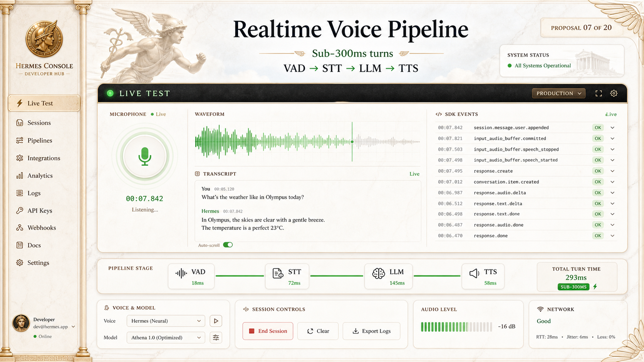This screenshot has height=362, width=644.
Task: Click the Analytics bar chart icon
Action: (x=20, y=175)
